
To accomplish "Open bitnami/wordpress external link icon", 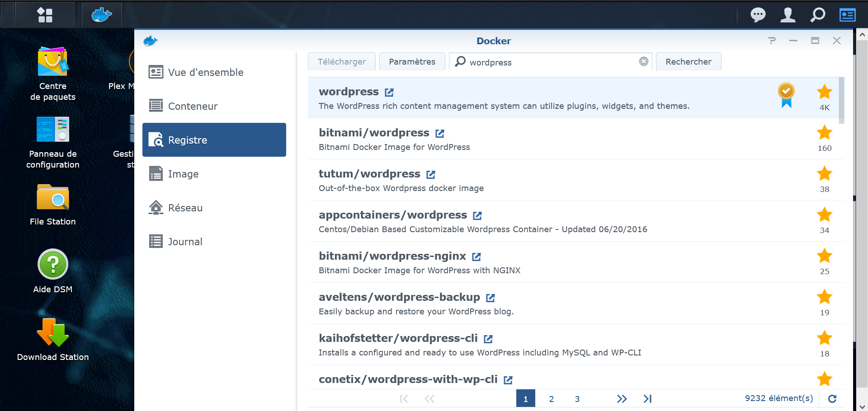I will [x=440, y=133].
